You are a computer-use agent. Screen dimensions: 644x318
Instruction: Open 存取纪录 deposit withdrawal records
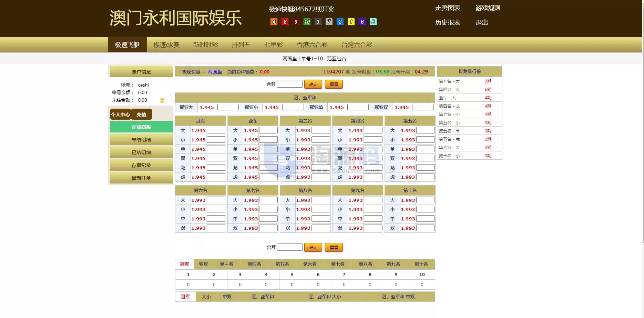[x=141, y=165]
